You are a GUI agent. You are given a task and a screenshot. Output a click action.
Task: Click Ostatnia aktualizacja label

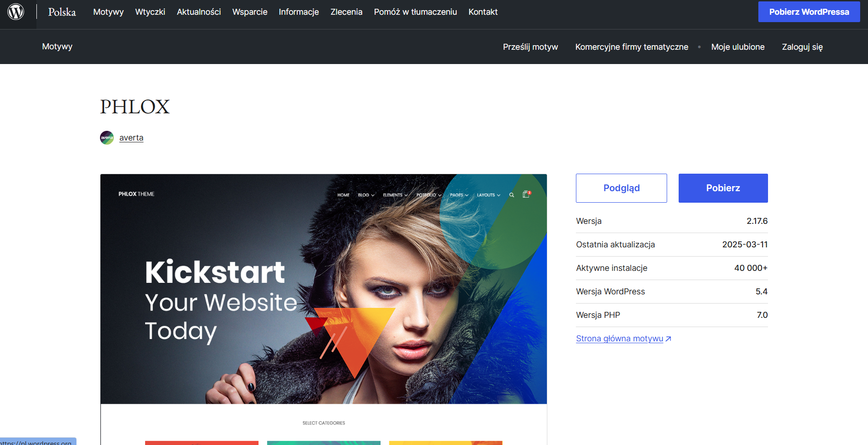point(616,245)
